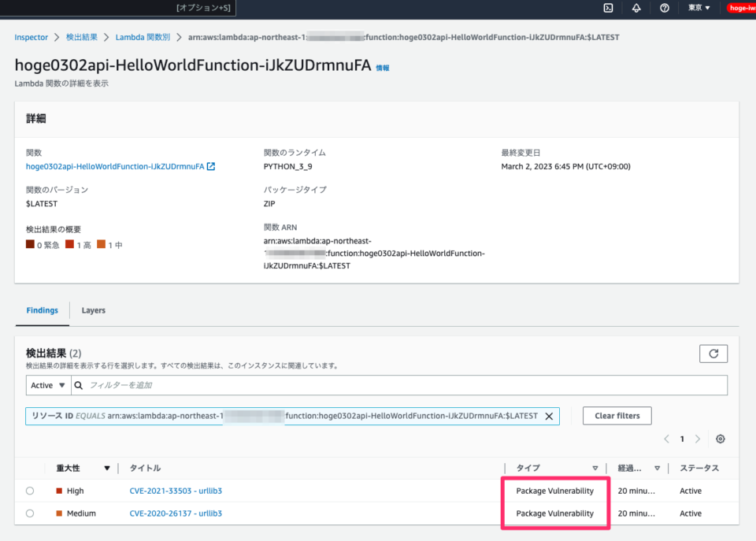
Task: Open the hoge-iw account menu badge
Action: point(743,8)
